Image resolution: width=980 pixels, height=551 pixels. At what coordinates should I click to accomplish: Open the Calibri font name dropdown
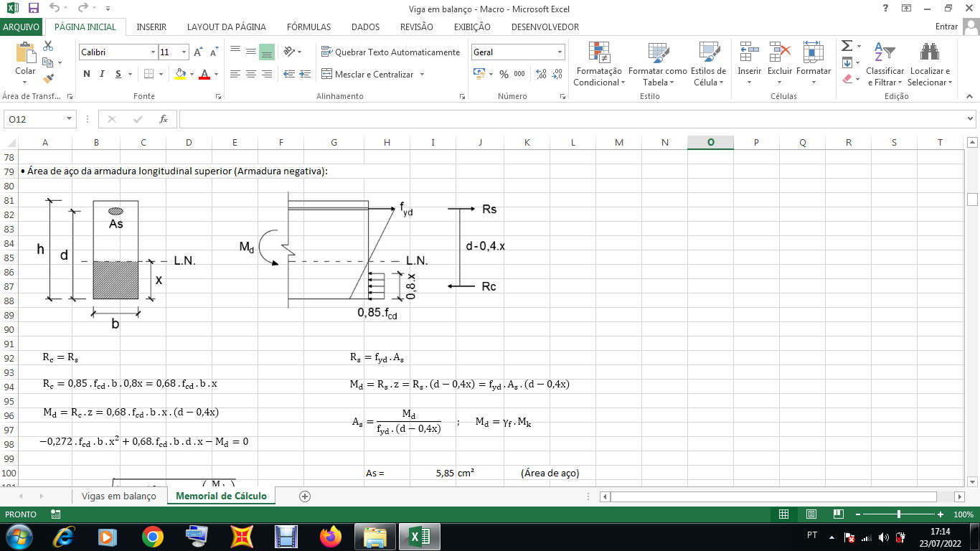154,52
